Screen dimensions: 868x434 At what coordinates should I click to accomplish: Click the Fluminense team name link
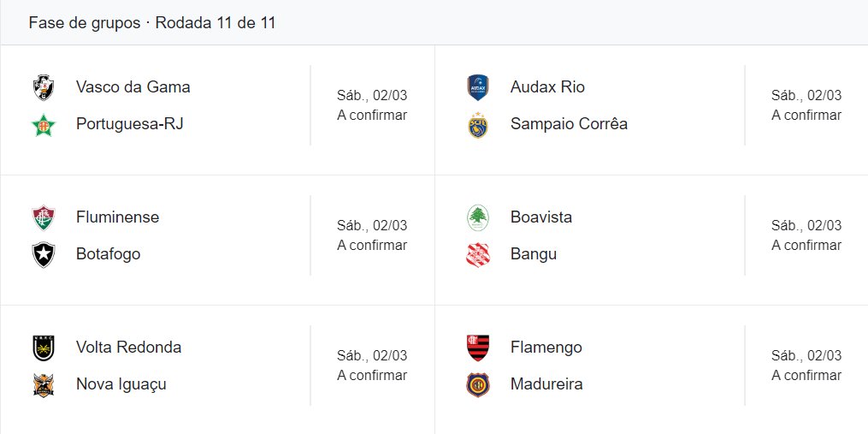pyautogui.click(x=118, y=217)
